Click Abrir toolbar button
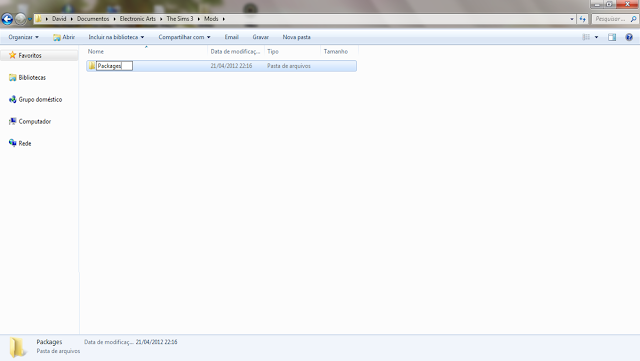 (x=64, y=37)
